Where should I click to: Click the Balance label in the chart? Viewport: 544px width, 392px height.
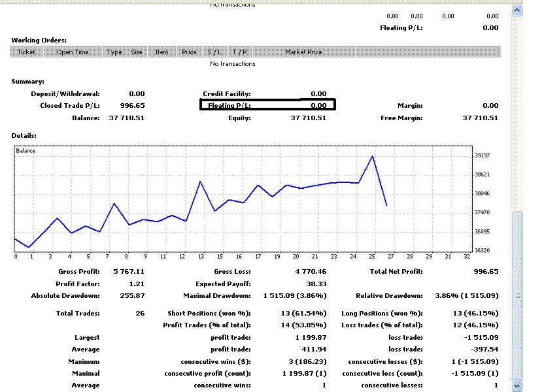pos(26,151)
